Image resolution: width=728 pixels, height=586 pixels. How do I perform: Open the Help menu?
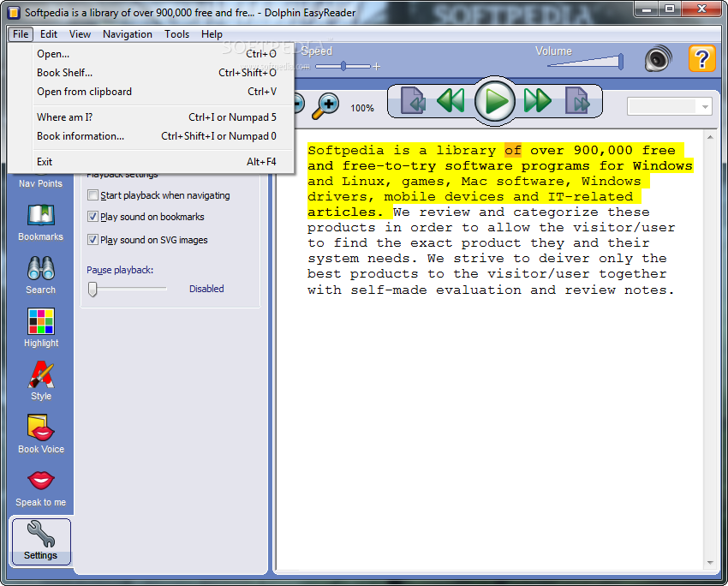[x=212, y=34]
